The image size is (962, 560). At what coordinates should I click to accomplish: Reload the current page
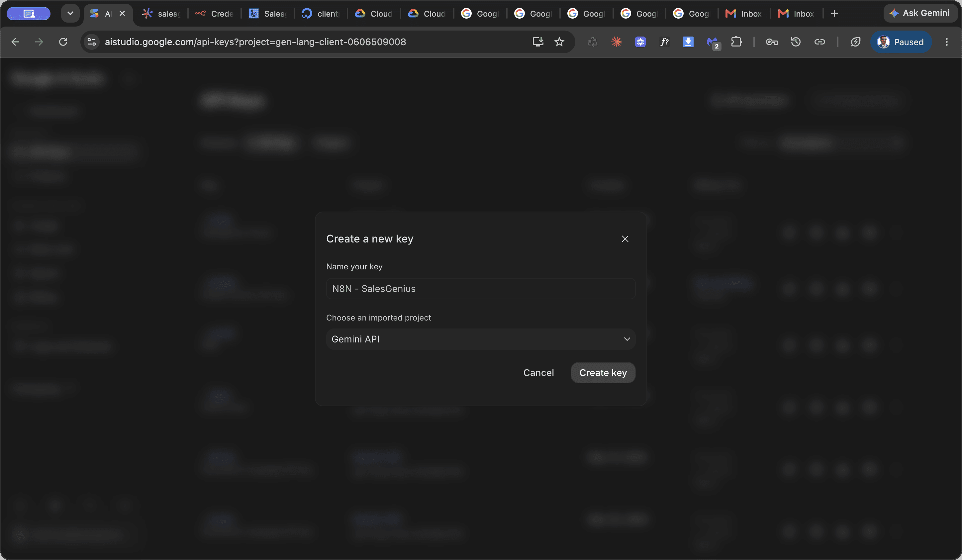click(63, 42)
